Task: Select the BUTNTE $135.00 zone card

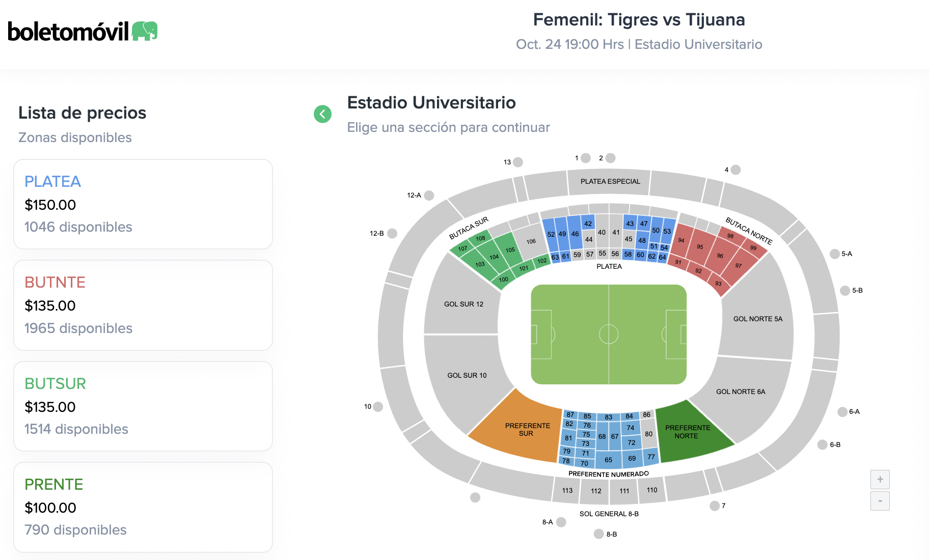Action: coord(143,305)
